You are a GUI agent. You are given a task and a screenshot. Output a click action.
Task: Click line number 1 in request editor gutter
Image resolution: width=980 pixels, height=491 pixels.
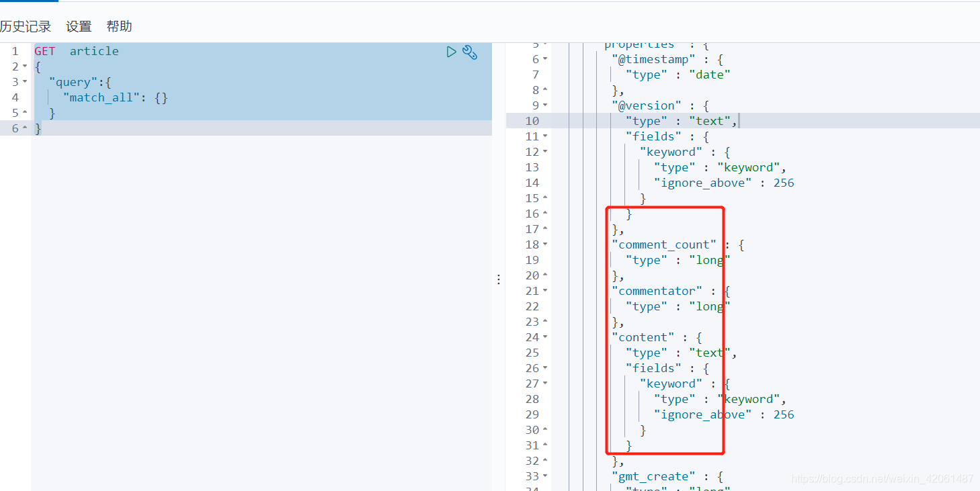15,51
